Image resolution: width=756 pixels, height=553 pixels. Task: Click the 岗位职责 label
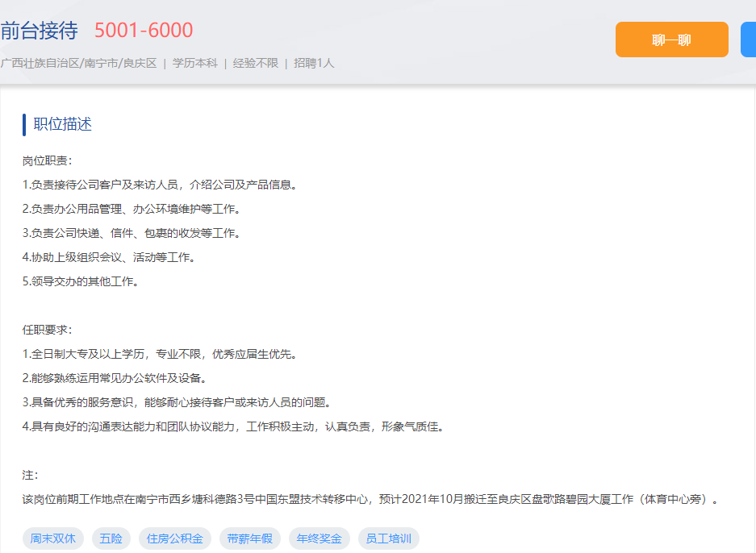[x=48, y=161]
